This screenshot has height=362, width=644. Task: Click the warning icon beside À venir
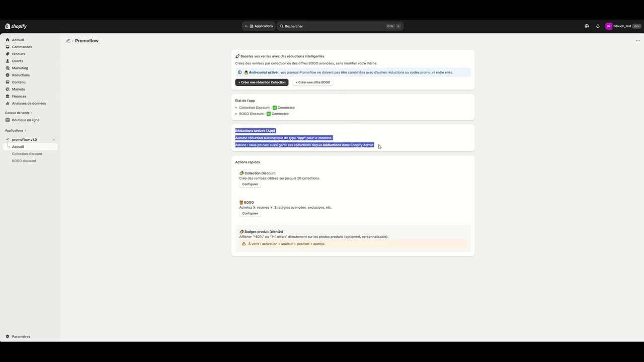(x=244, y=244)
